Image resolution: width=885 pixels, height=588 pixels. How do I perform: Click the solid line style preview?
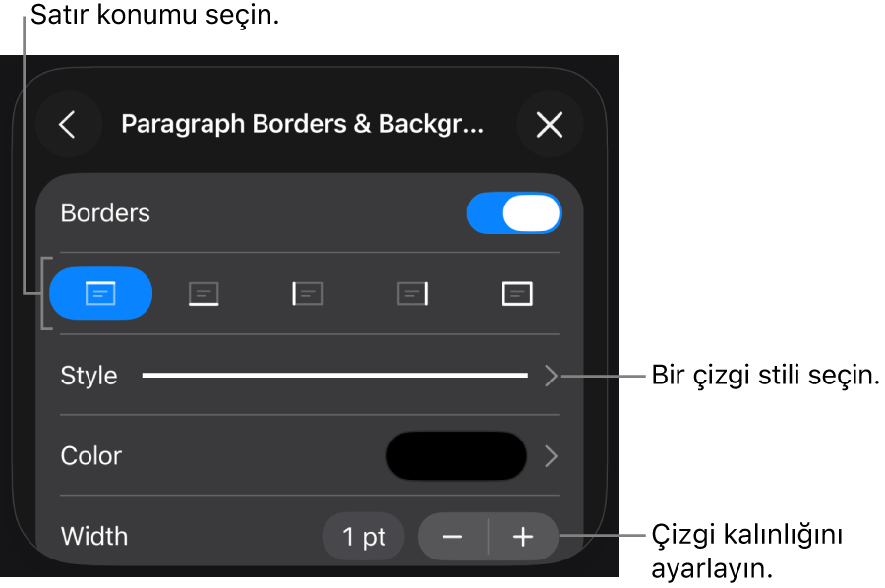pyautogui.click(x=335, y=376)
